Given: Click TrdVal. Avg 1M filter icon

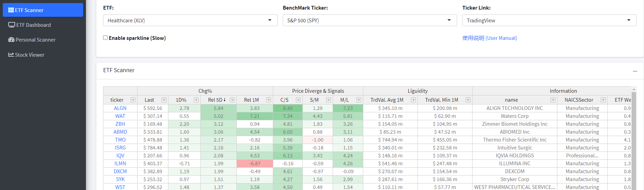Looking at the screenshot, I should click(413, 100).
